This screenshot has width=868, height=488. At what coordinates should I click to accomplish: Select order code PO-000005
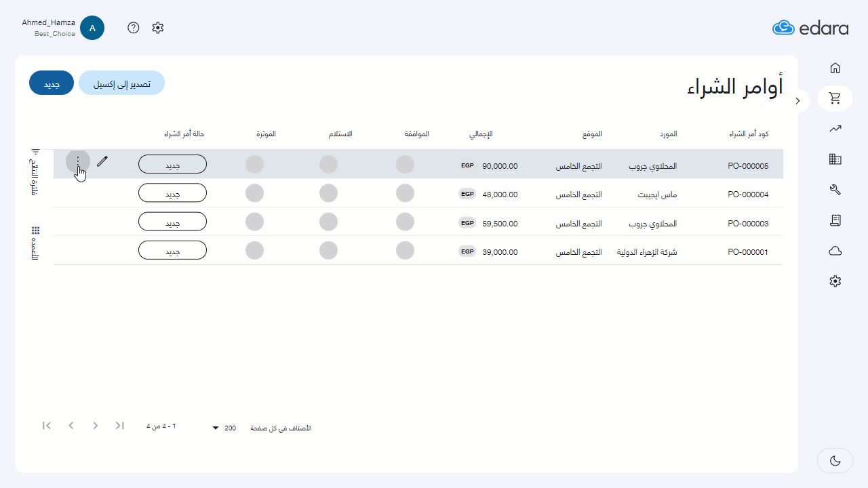click(748, 166)
